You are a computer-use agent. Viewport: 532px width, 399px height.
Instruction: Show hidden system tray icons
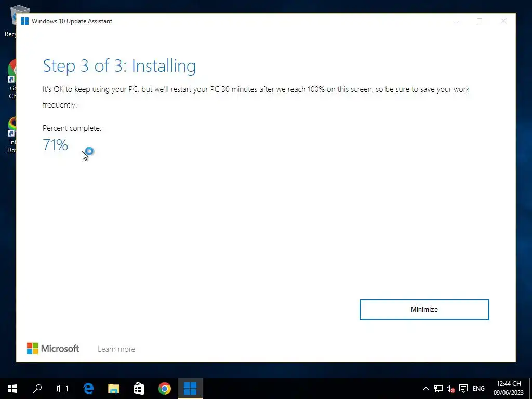pyautogui.click(x=426, y=389)
